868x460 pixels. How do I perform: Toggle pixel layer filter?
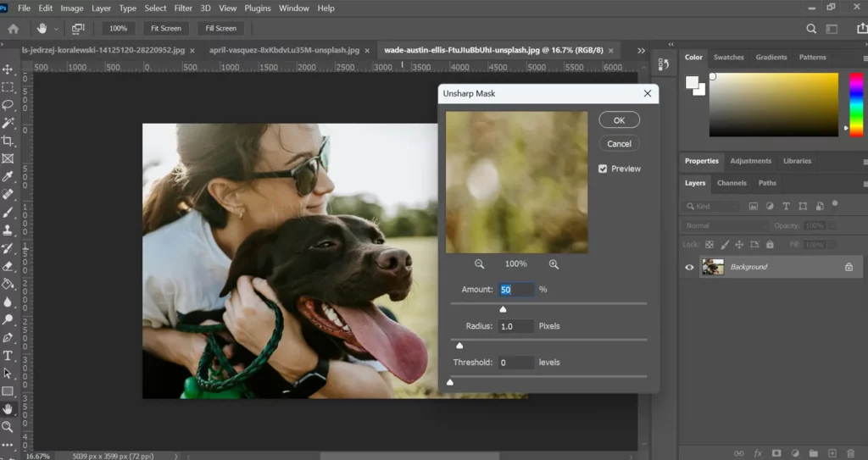click(754, 206)
